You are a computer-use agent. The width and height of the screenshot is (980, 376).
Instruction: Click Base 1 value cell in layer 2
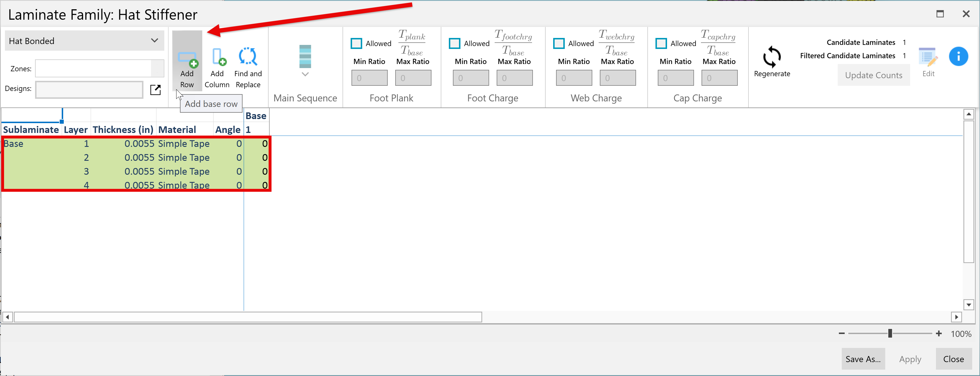coord(256,157)
